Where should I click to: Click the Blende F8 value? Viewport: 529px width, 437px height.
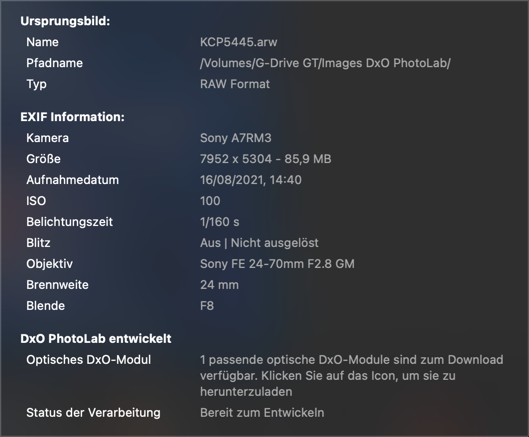(x=207, y=306)
